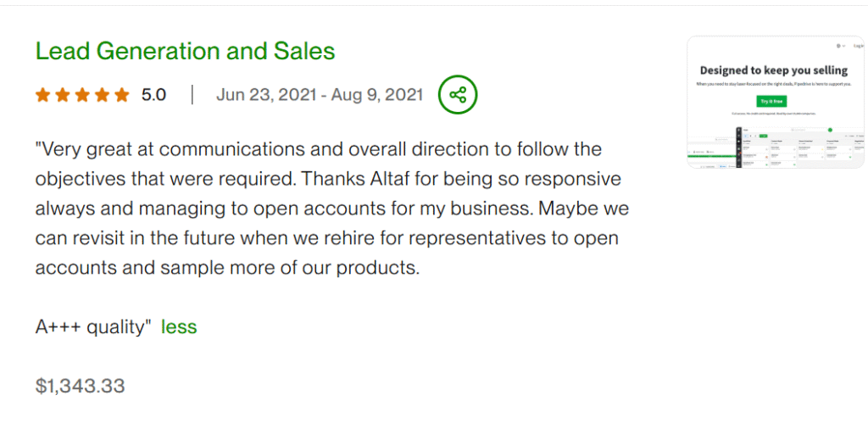Viewport: 868px width, 423px height.
Task: Click the $1,343.33 earnings amount
Action: (81, 386)
